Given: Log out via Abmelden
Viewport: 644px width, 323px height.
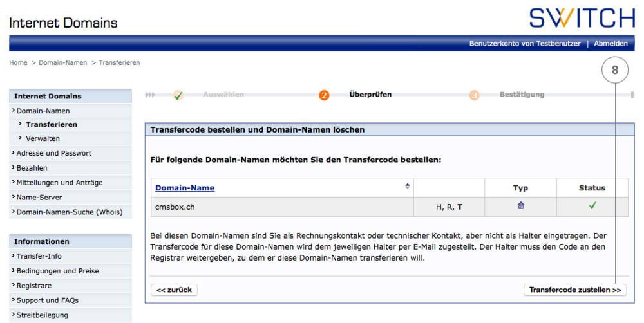Looking at the screenshot, I should (611, 44).
